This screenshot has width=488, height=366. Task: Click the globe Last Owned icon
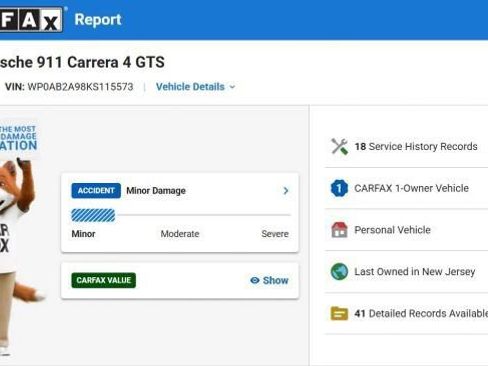(339, 272)
